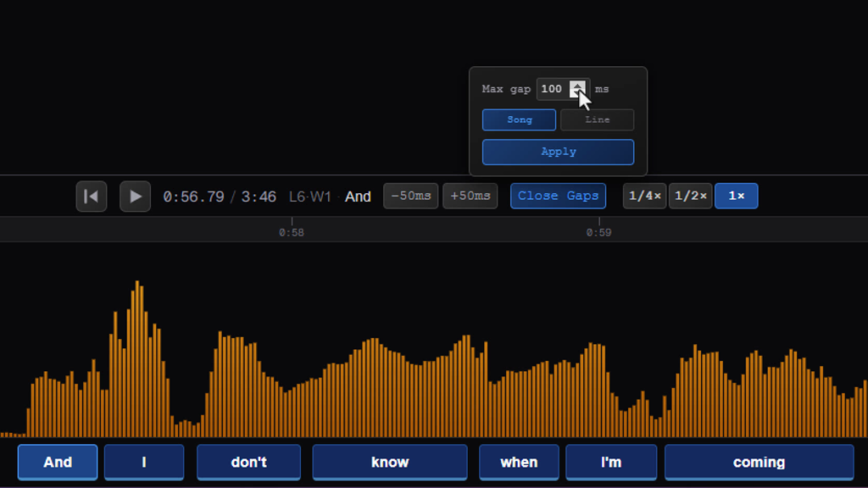Set playback speed to 1/2×
The width and height of the screenshot is (868, 488).
(x=690, y=196)
